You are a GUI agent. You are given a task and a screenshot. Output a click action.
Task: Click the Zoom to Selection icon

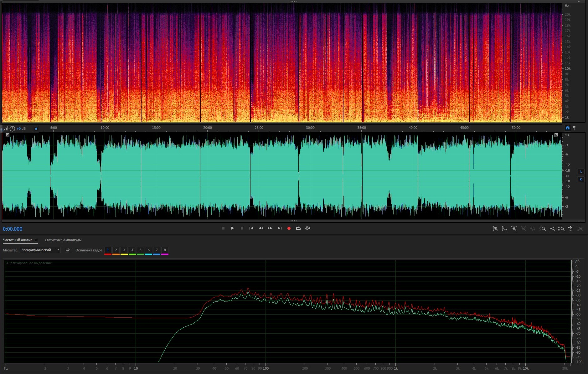[x=561, y=229]
